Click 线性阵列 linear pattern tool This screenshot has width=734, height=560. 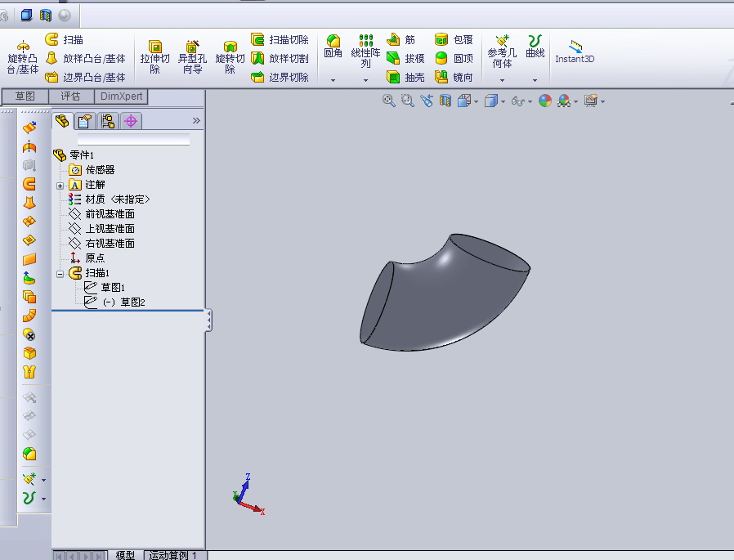click(365, 52)
